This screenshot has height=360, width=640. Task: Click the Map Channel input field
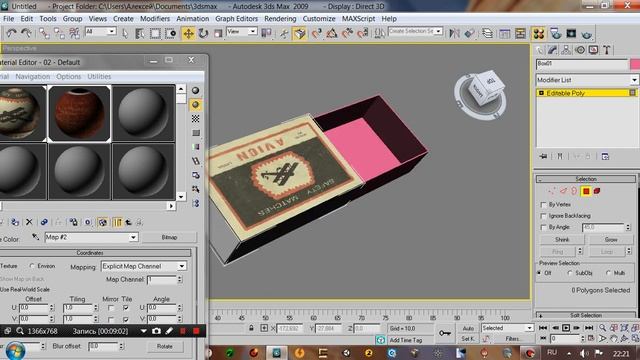(162, 280)
